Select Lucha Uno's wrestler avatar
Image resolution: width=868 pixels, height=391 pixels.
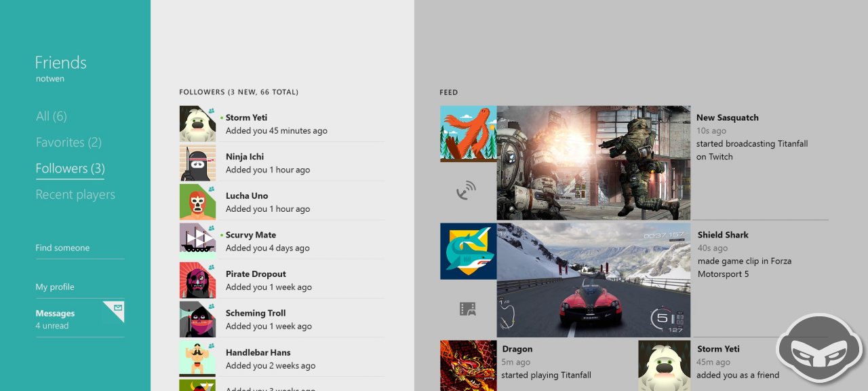(197, 202)
